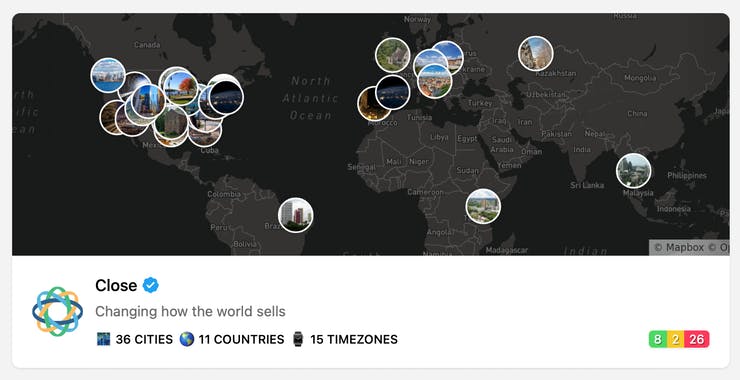The width and height of the screenshot is (740, 380).
Task: Click the cityscape emoji before 36 CITIES
Action: 103,339
